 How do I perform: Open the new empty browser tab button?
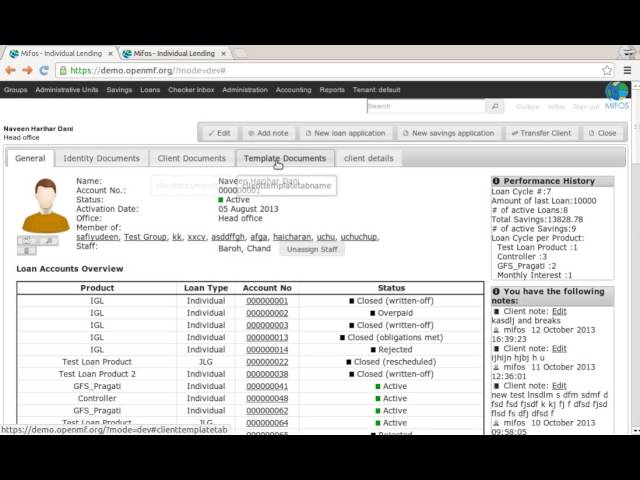240,53
